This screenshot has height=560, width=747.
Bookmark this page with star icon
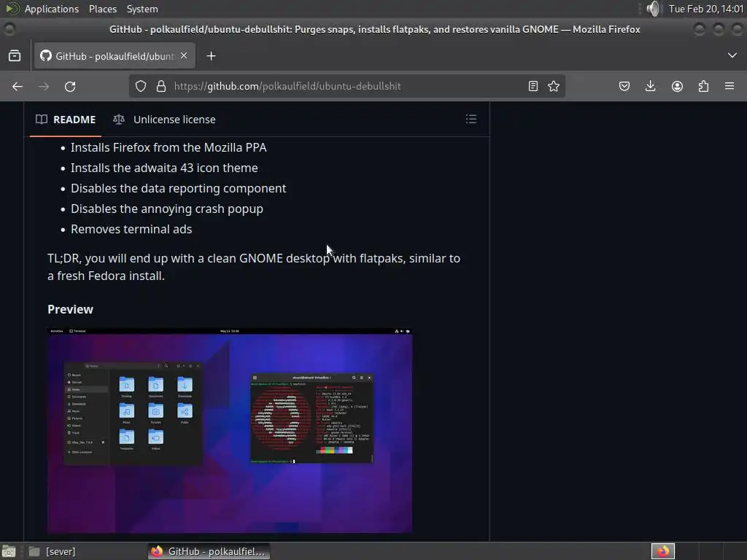coord(554,86)
